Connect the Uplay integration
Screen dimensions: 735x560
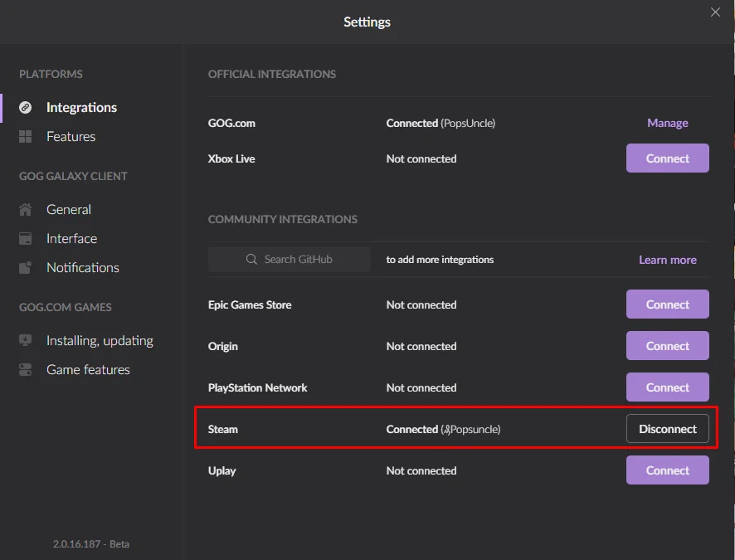(667, 470)
